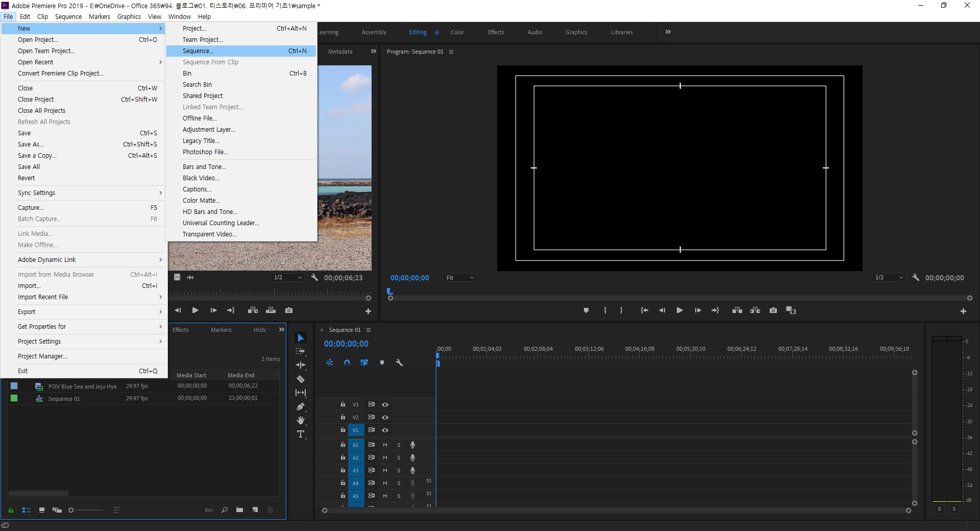Expand Export submenu

[x=84, y=312]
